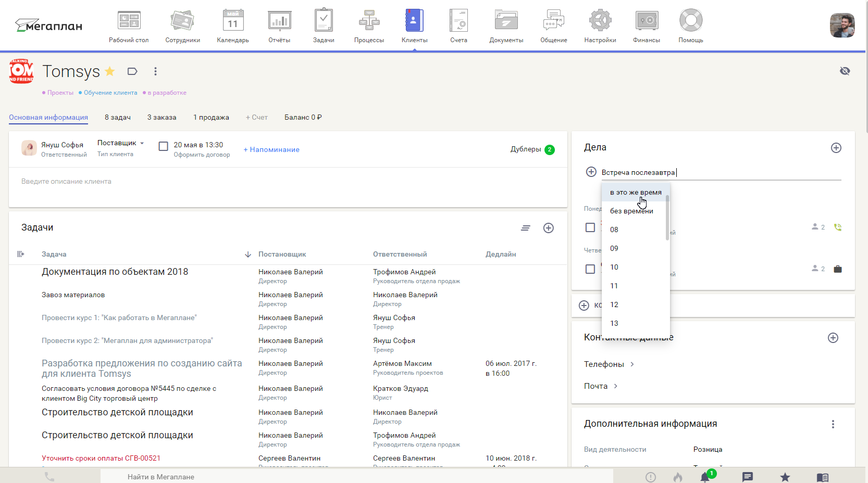Open the Настройки section

click(x=600, y=26)
